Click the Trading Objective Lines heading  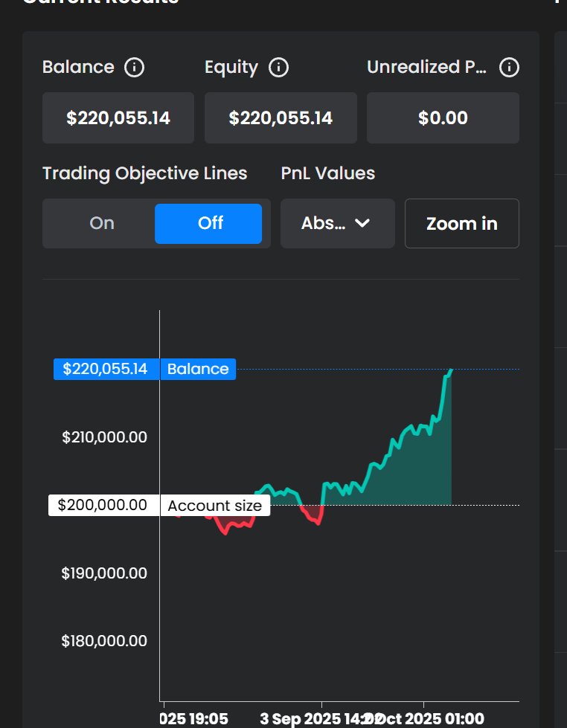(x=144, y=174)
